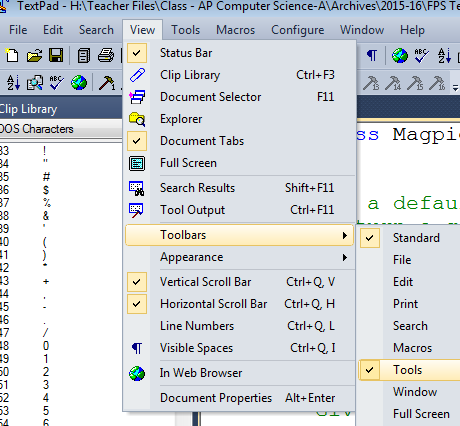Click the Open file folder icon
Viewport: 460px width, 426px height.
pos(34,55)
